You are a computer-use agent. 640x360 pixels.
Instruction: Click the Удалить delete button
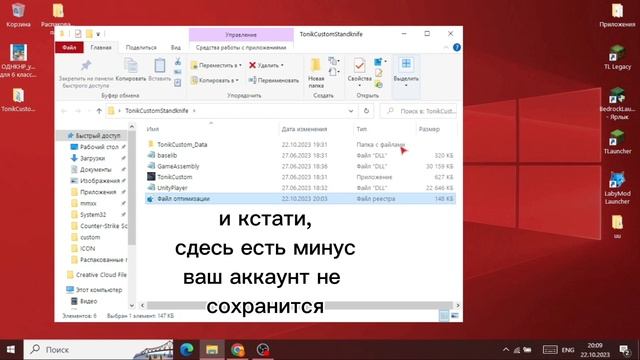point(266,65)
